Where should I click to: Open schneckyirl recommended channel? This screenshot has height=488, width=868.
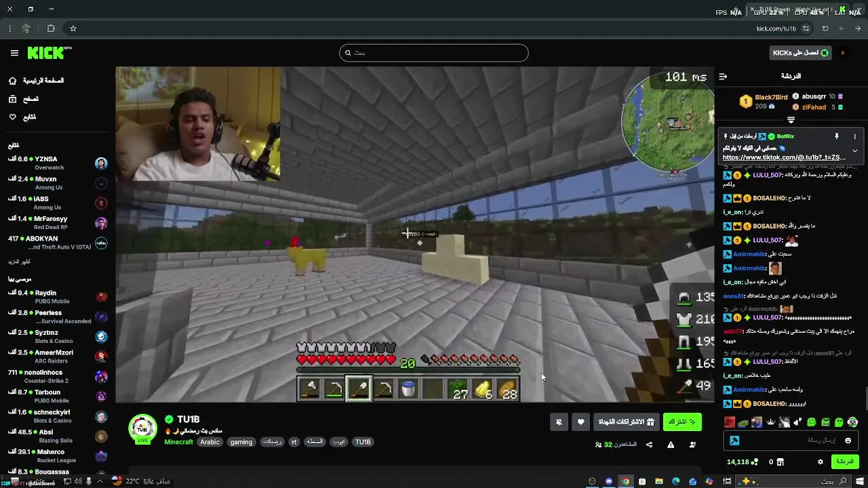pyautogui.click(x=58, y=416)
